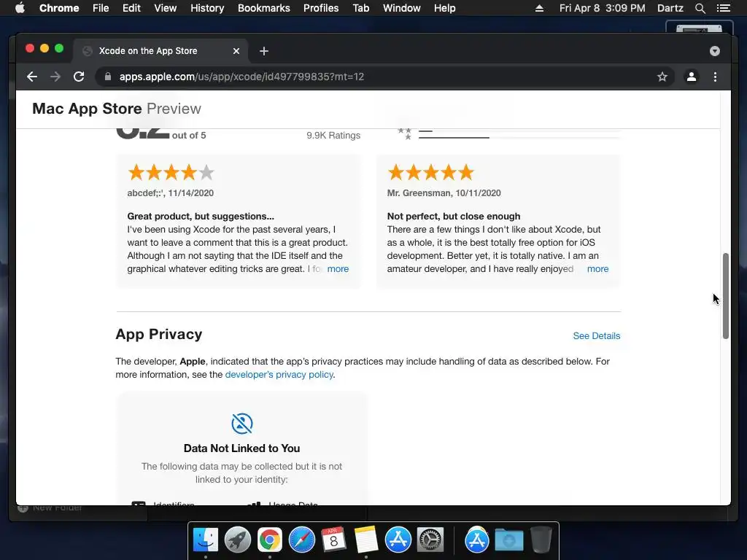This screenshot has width=747, height=560.
Task: Open Calendar from the Dock
Action: coord(333,540)
